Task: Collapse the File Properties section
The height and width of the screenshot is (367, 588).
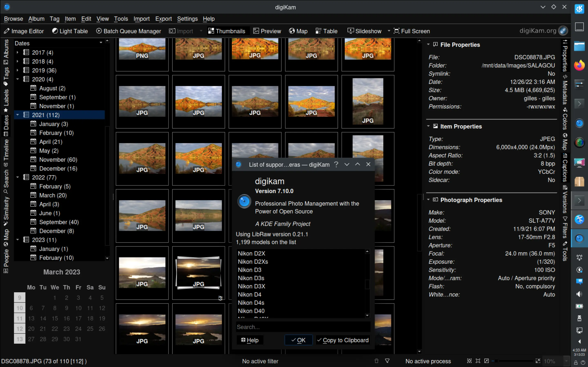Action: 428,44
